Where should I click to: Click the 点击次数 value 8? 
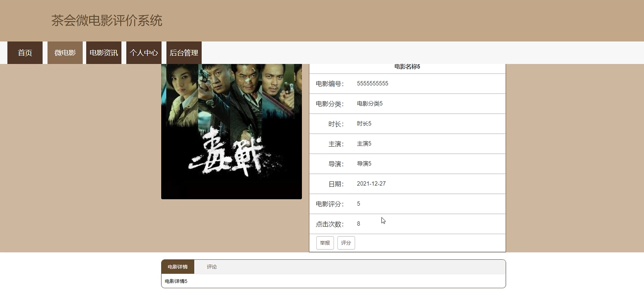click(x=359, y=224)
